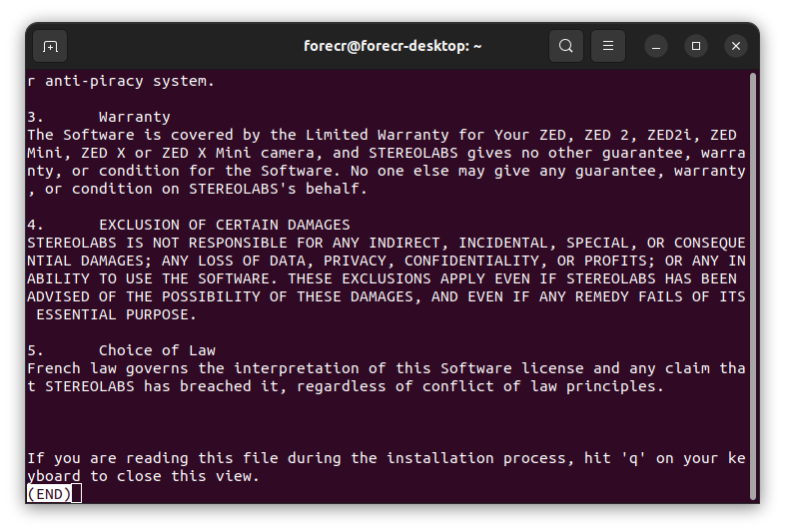Click the forecr@forecr-desktop window title
Screen dimensions: 785x532
(x=392, y=46)
